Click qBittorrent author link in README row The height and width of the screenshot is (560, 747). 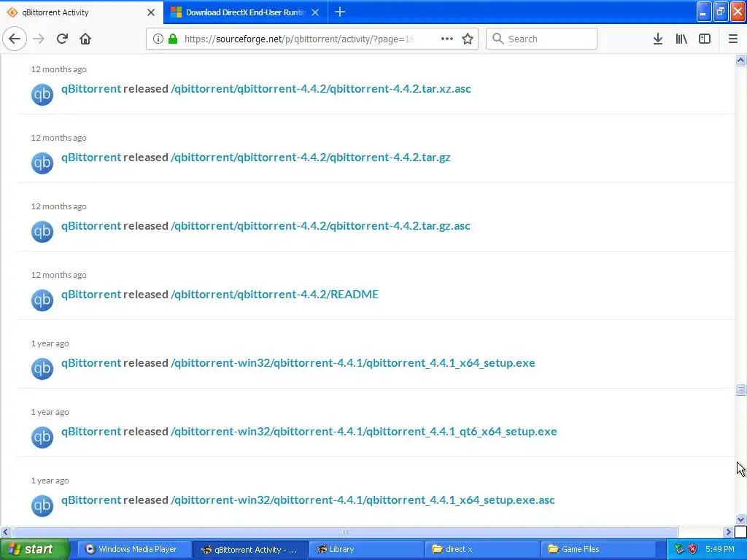click(91, 295)
